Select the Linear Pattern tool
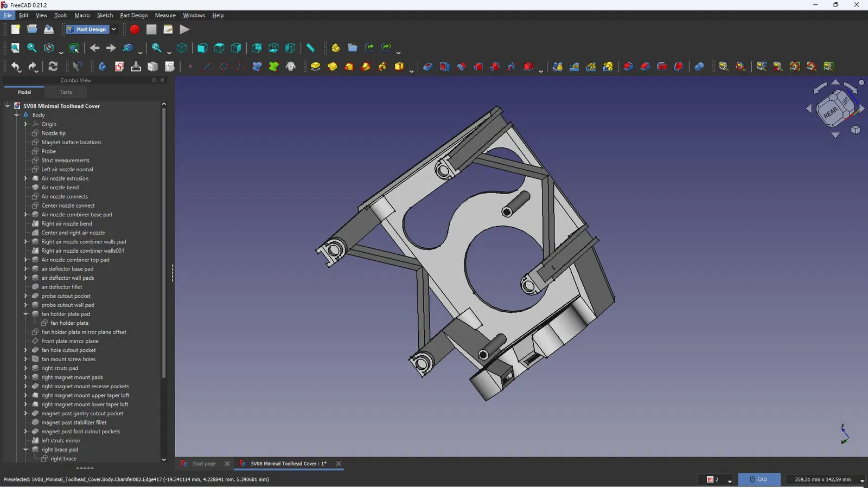This screenshot has width=868, height=488. coord(574,66)
